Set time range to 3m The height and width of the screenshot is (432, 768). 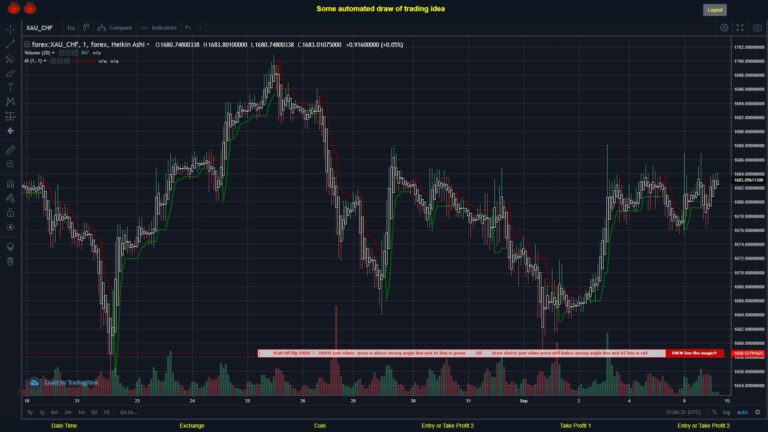pos(68,412)
